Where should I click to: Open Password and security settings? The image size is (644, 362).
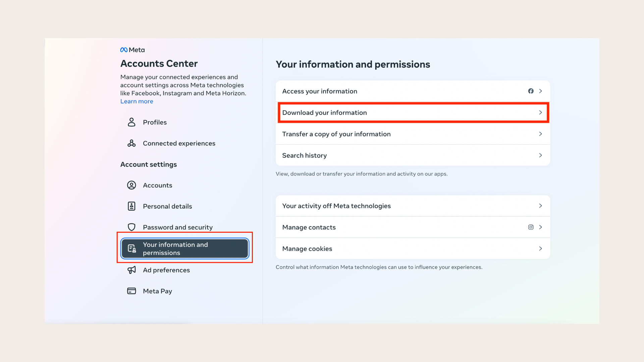pyautogui.click(x=184, y=227)
